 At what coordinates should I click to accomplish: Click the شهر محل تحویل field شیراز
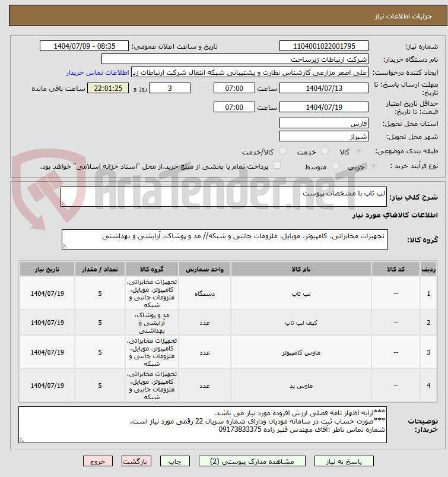[x=324, y=136]
